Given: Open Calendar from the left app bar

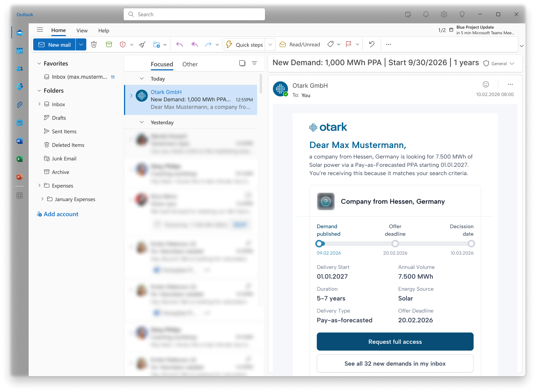Looking at the screenshot, I should [19, 50].
